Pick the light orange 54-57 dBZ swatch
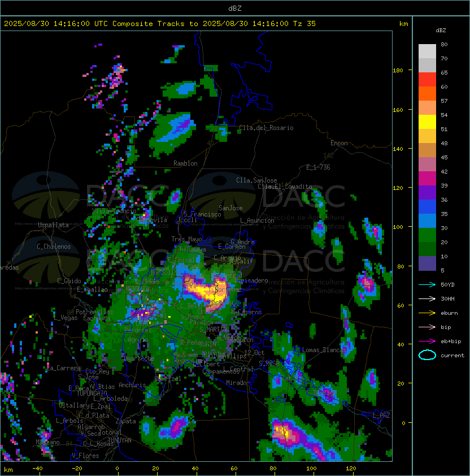Viewport: 470px width, 476px height. coord(427,108)
